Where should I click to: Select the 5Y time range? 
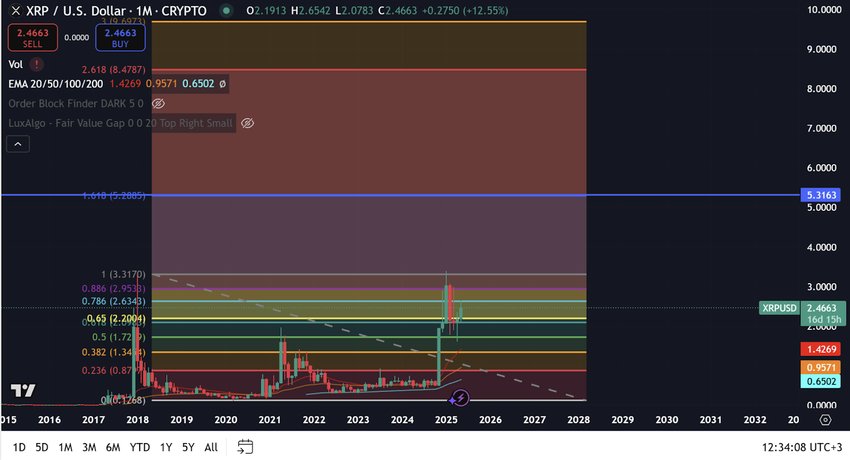[x=188, y=447]
